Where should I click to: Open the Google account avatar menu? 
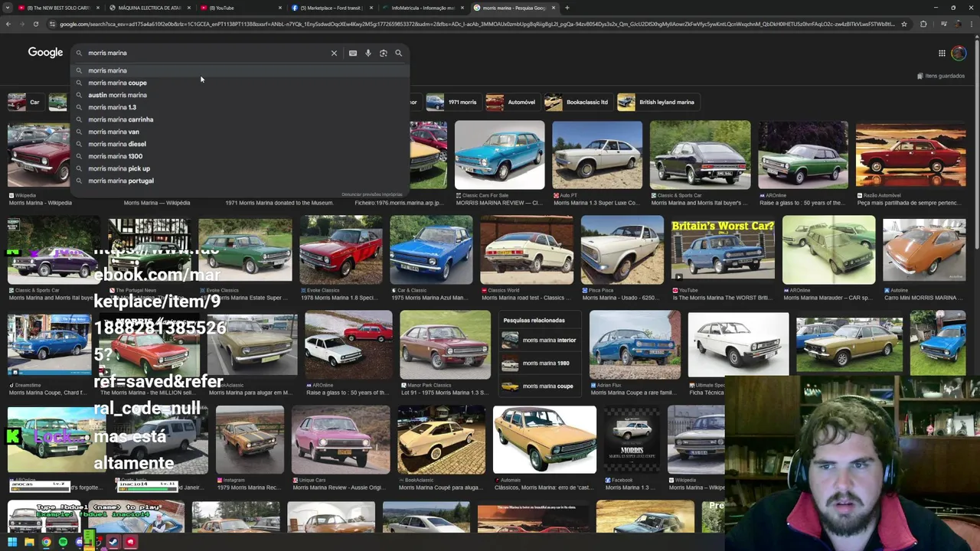tap(959, 53)
